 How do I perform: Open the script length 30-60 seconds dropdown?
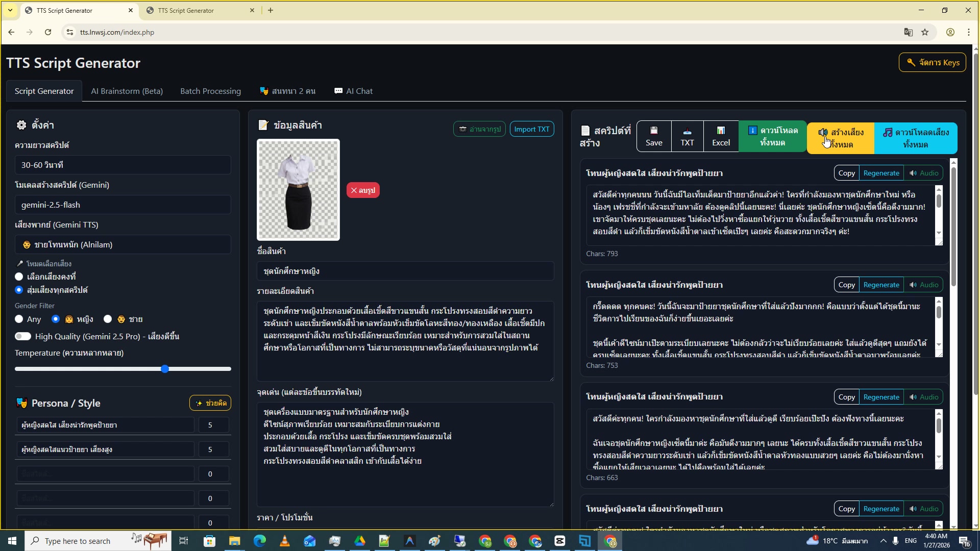pos(122,165)
